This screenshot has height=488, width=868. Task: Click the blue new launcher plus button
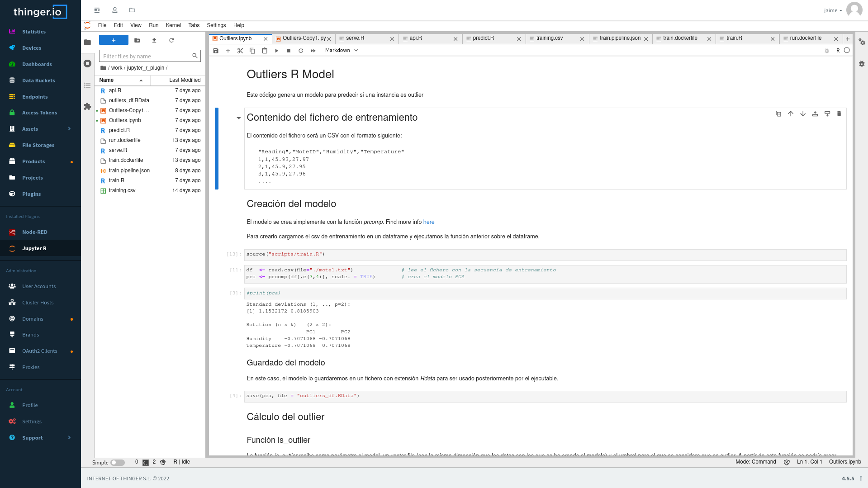(x=114, y=40)
